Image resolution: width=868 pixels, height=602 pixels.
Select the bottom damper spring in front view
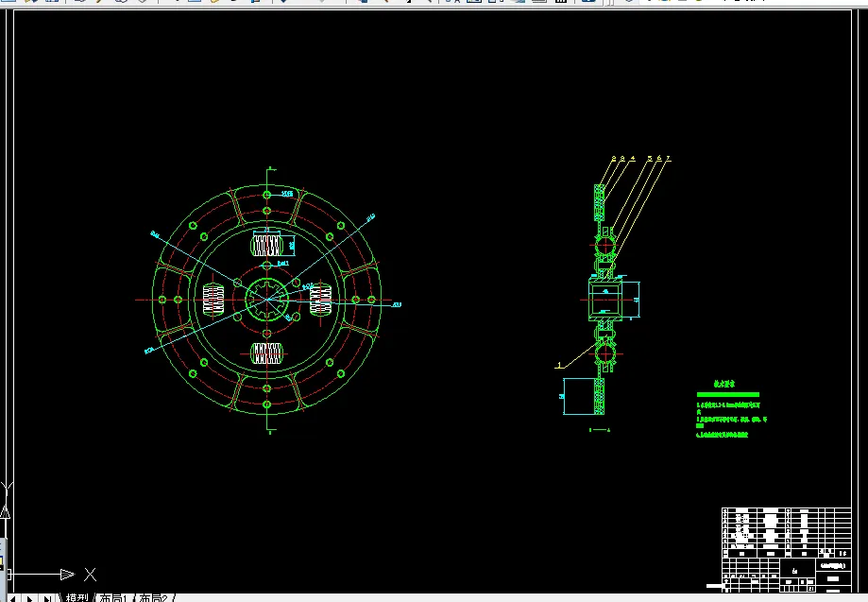pyautogui.click(x=266, y=353)
